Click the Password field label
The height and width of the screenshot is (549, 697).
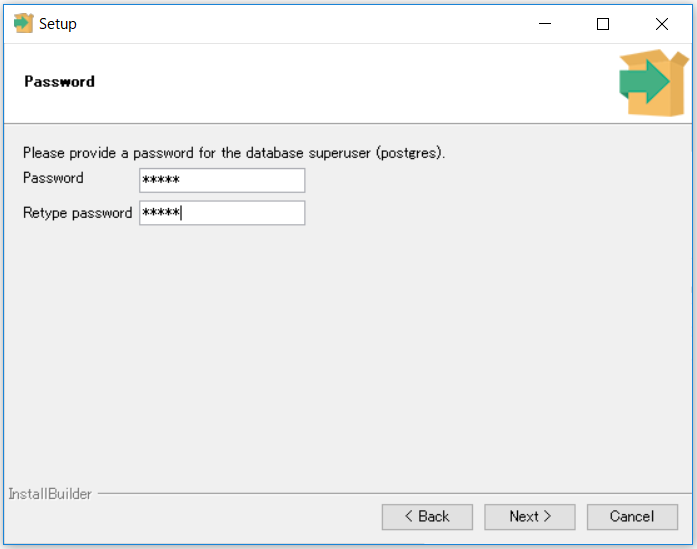(53, 178)
